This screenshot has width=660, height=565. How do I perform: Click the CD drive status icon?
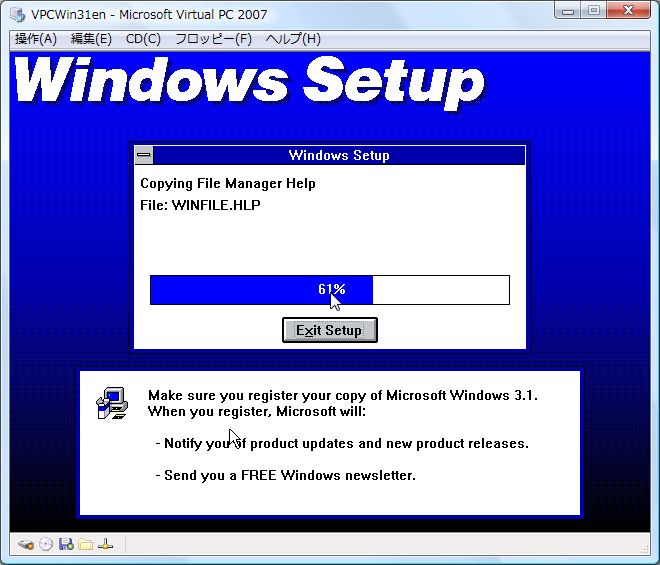(46, 544)
